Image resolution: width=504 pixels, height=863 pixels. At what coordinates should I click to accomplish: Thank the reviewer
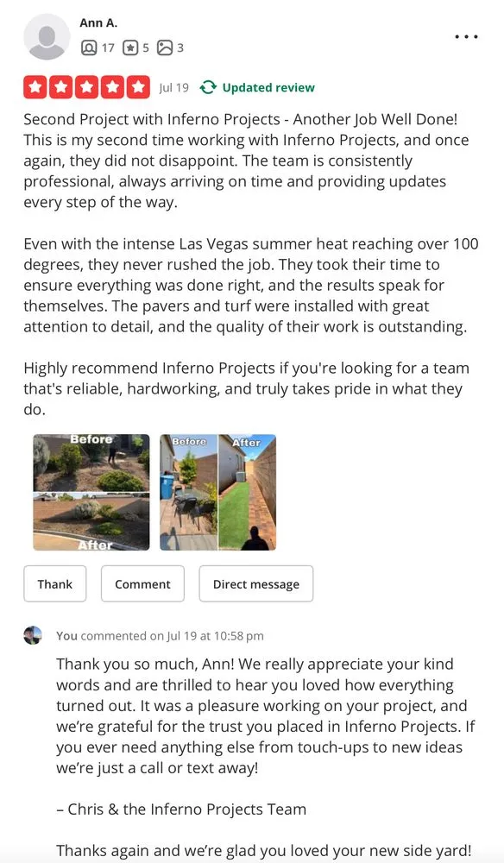(x=54, y=583)
